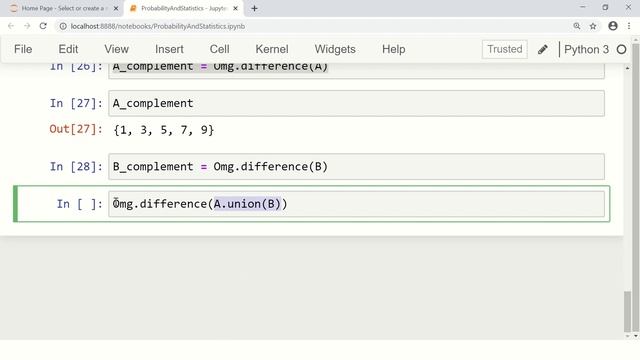
Task: Minimize the browser window
Action: 583,7
